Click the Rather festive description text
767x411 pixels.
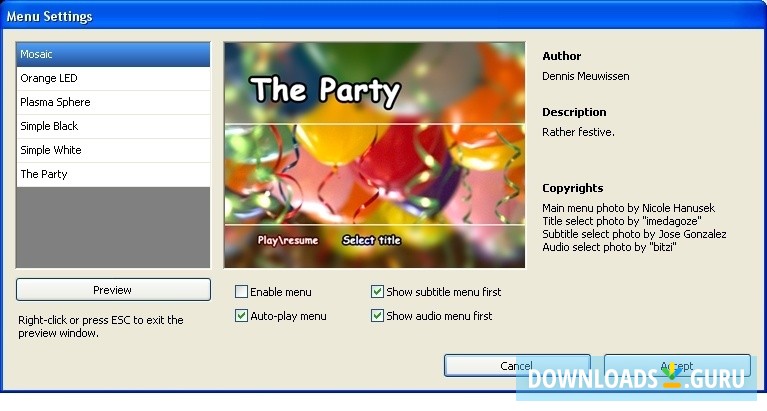578,132
